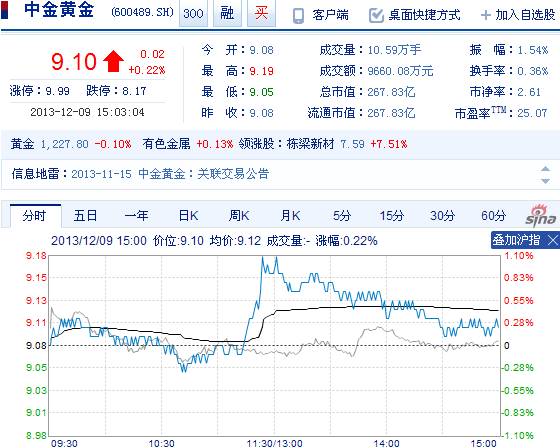Switch to the 15分 tab
Image resolution: width=560 pixels, height=448 pixels.
[x=392, y=216]
